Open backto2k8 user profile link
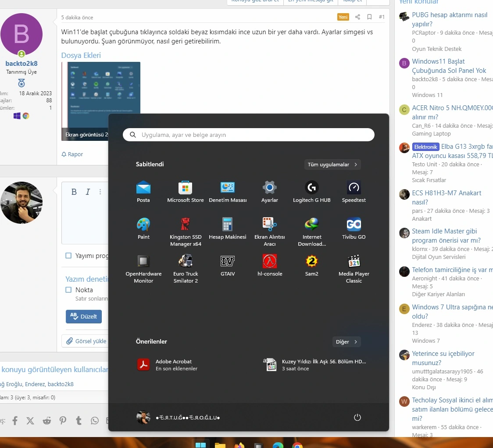The image size is (493, 448). pyautogui.click(x=21, y=64)
